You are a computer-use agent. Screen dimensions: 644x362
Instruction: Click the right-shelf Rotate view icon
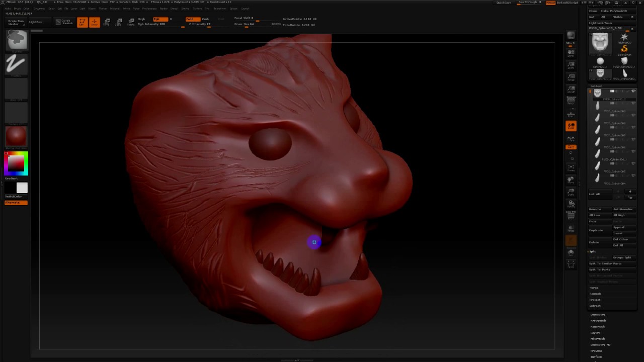[x=571, y=204]
